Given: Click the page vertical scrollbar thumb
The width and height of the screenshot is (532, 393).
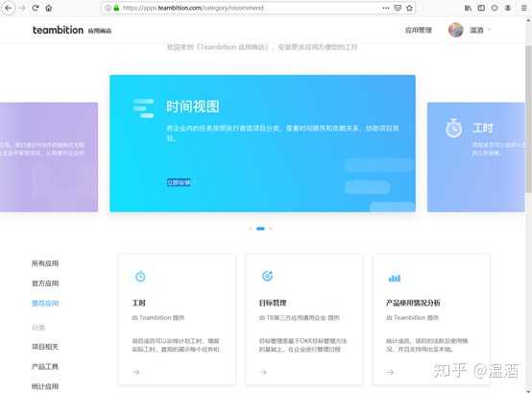Looking at the screenshot, I should pyautogui.click(x=528, y=119).
